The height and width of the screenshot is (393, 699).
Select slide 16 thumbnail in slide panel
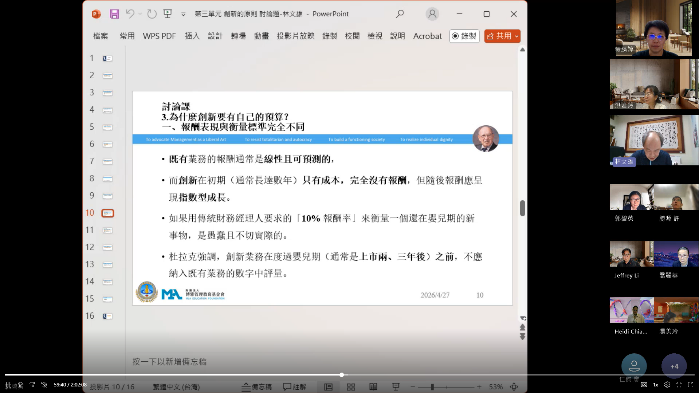[x=107, y=316]
